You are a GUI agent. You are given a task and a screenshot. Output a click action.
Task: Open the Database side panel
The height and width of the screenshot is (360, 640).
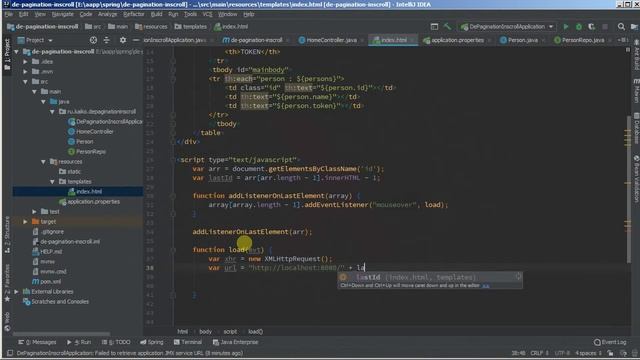[636, 128]
